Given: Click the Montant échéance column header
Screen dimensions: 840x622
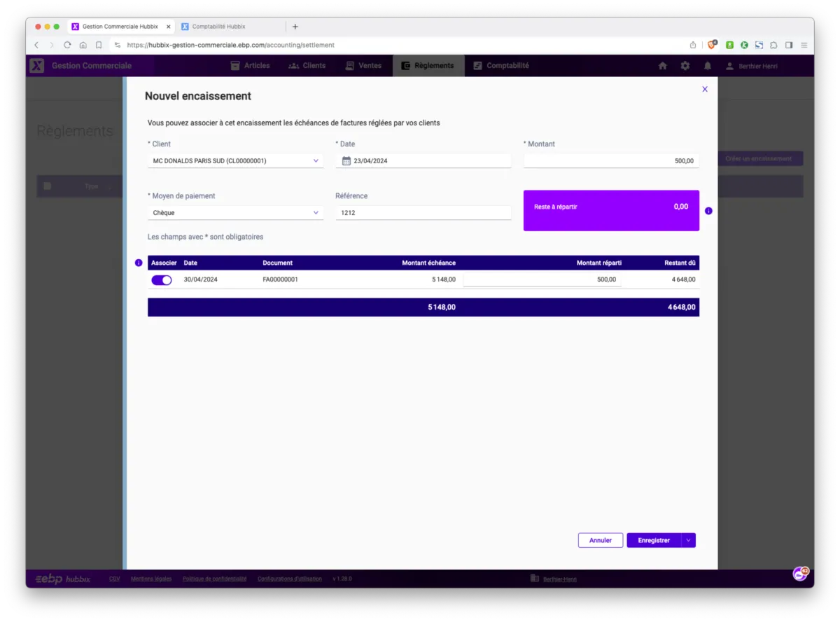Looking at the screenshot, I should 428,263.
